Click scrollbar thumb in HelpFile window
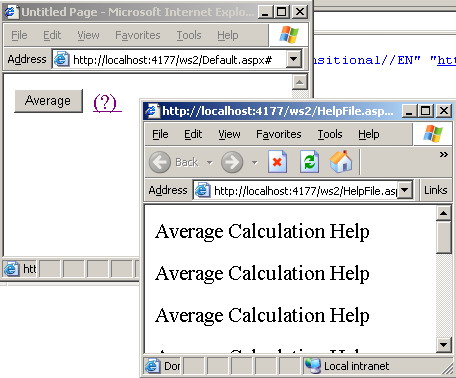The height and width of the screenshot is (378, 456). tap(443, 237)
